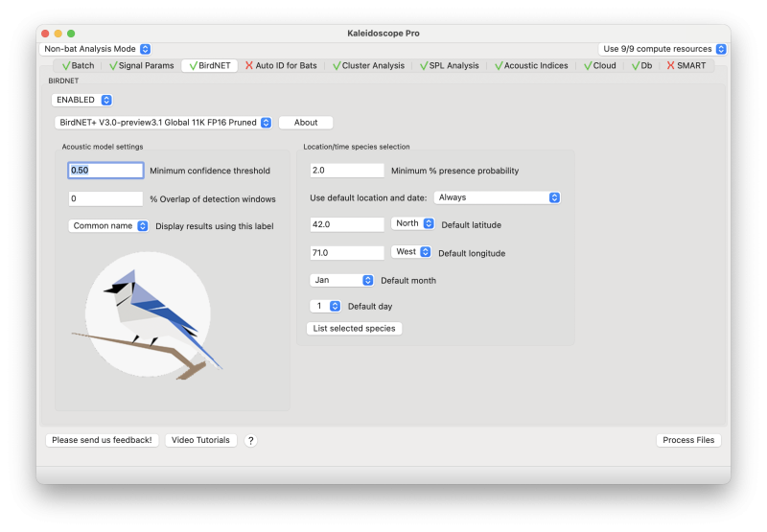Image resolution: width=767 pixels, height=532 pixels.
Task: Change the compute resources dropdown
Action: pos(662,49)
